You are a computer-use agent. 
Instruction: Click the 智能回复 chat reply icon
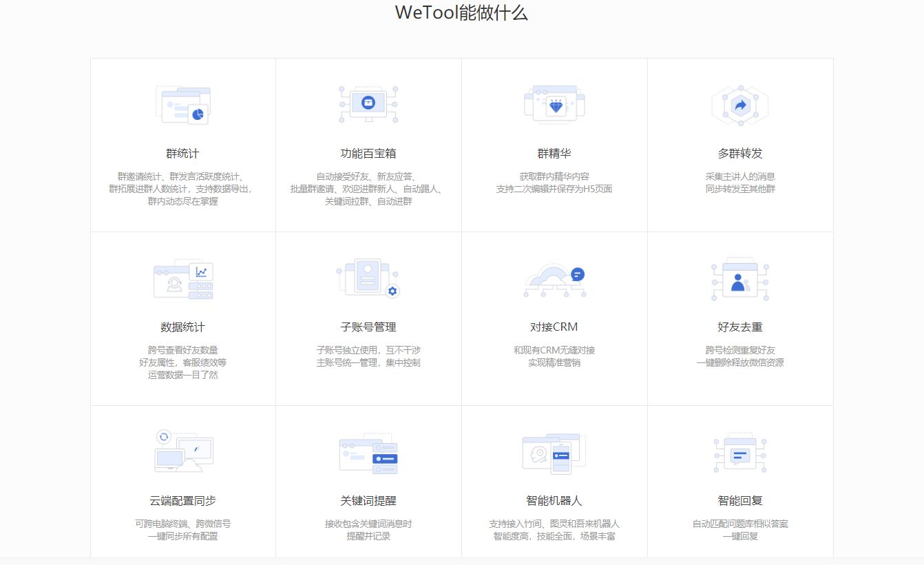coord(740,452)
